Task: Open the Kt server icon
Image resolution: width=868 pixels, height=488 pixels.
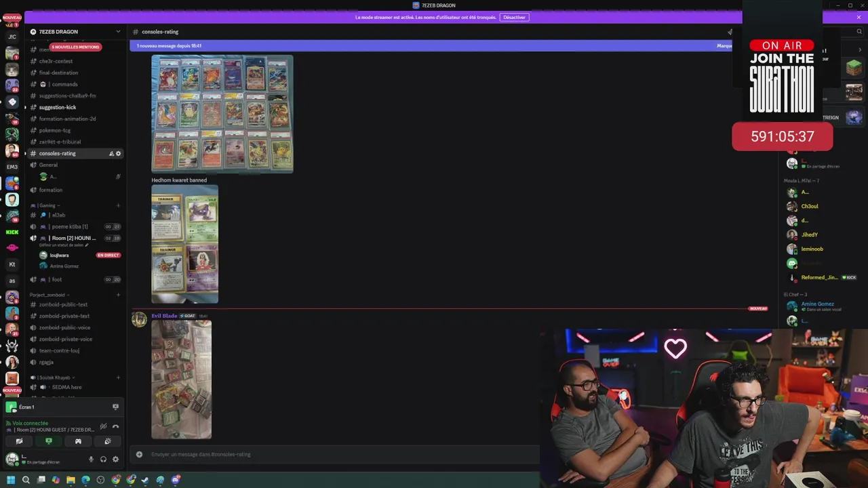Action: (x=12, y=264)
